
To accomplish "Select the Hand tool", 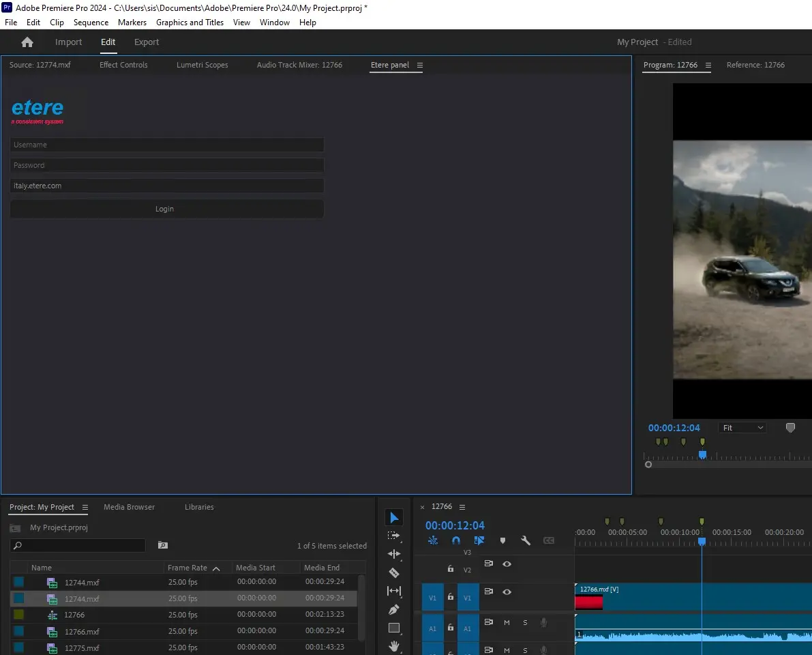I will 394,645.
